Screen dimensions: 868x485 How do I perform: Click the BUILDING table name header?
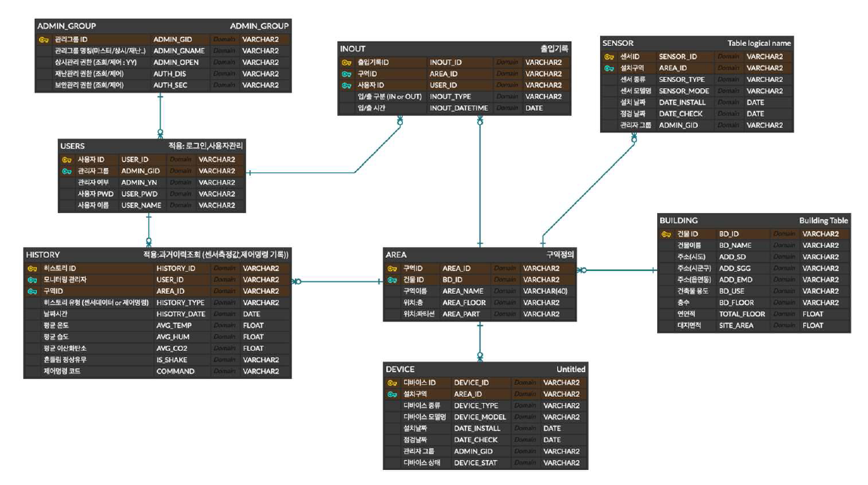754,221
